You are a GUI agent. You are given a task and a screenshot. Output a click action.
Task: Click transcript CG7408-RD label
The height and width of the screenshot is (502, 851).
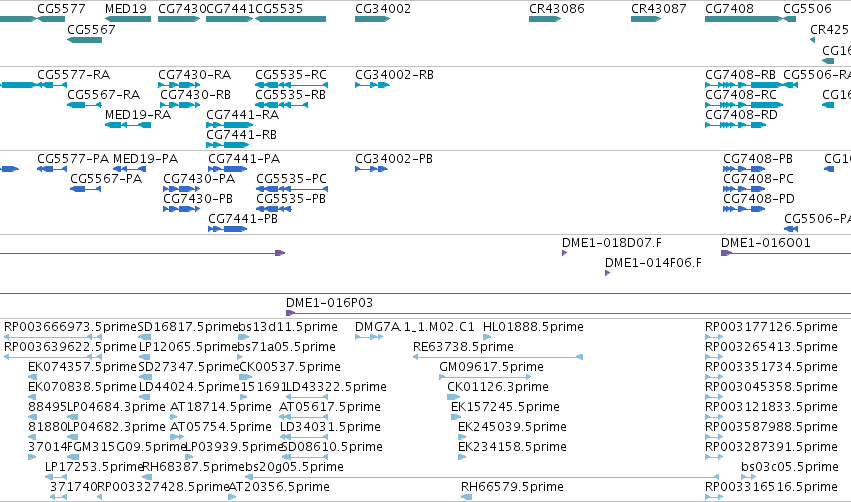click(741, 115)
